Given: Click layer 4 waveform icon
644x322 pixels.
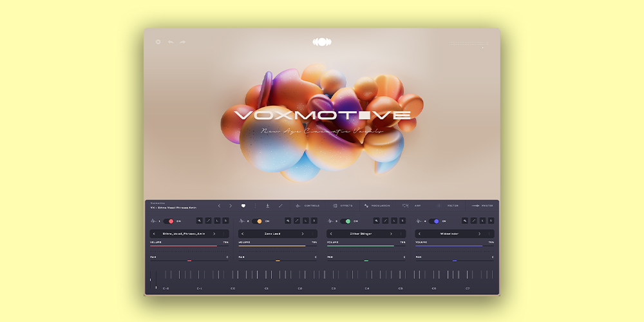Looking at the screenshot, I should click(x=419, y=221).
